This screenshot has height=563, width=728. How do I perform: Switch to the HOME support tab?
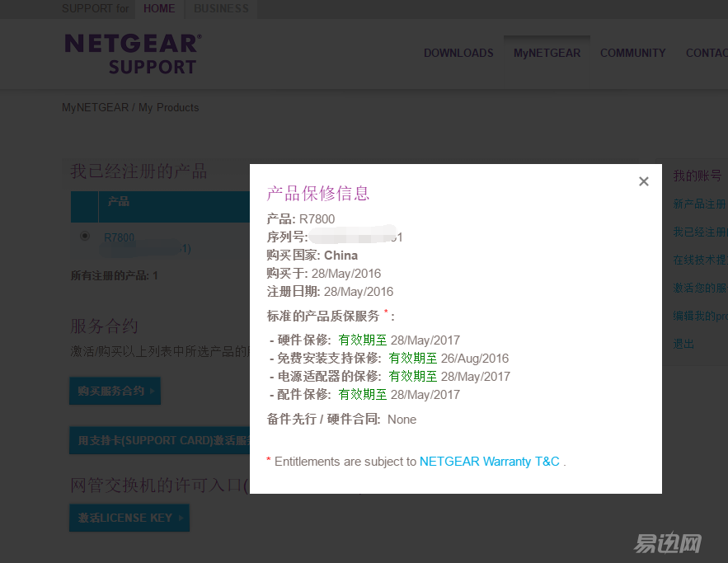coord(159,9)
